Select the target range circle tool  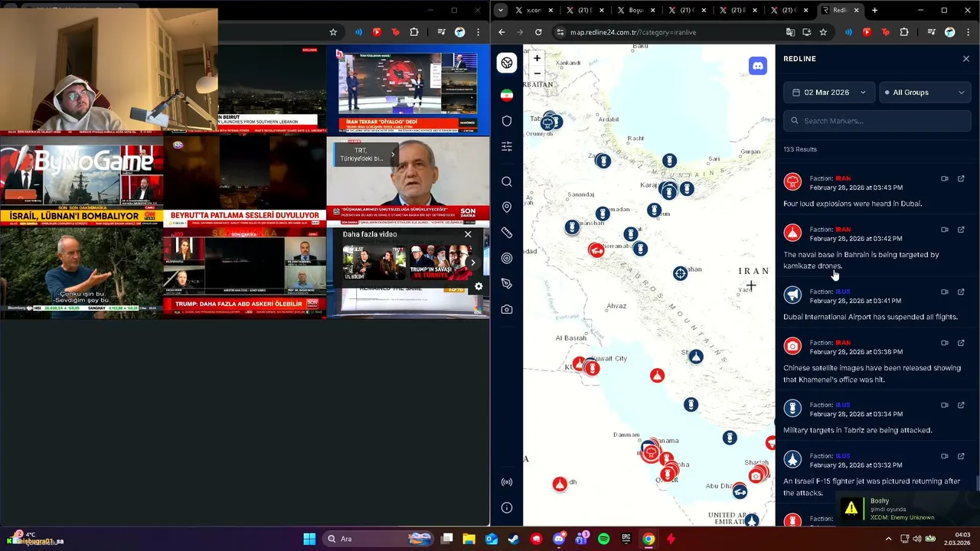(x=507, y=258)
